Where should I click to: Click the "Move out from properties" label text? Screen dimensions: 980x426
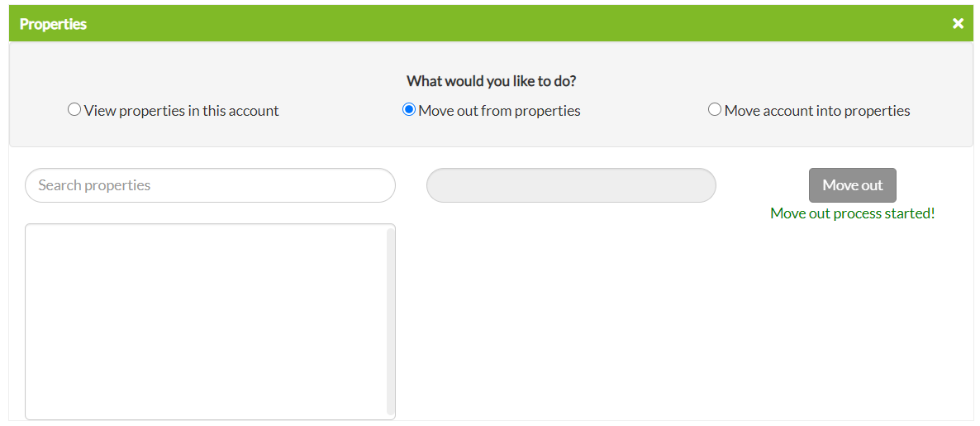[499, 111]
